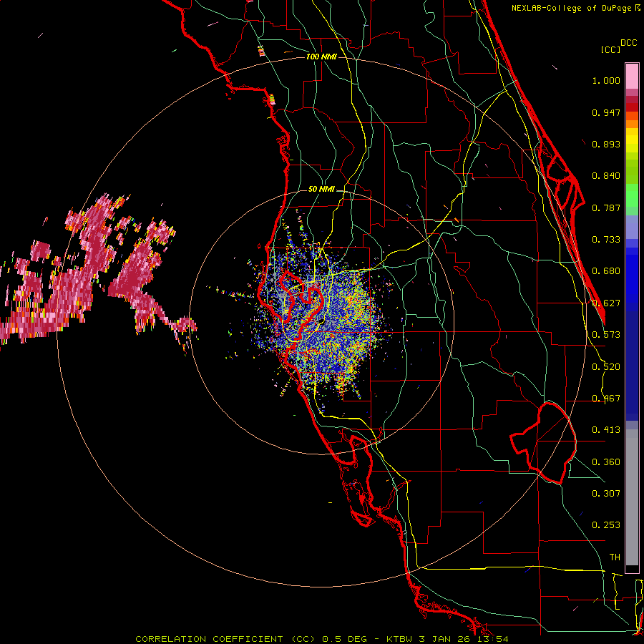
Task: Click the DCC label above the color bar
Action: pyautogui.click(x=629, y=43)
